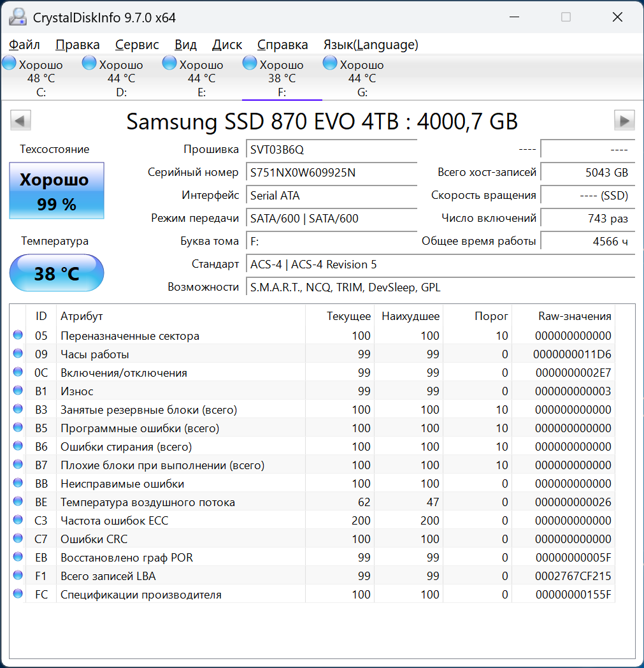Click the Хорошо 99% health status badge
This screenshot has height=668, width=644.
[x=56, y=190]
